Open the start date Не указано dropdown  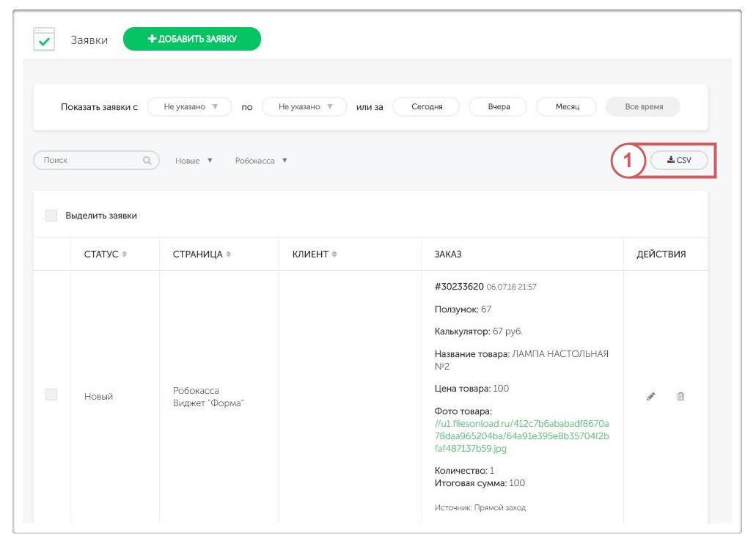pyautogui.click(x=190, y=107)
